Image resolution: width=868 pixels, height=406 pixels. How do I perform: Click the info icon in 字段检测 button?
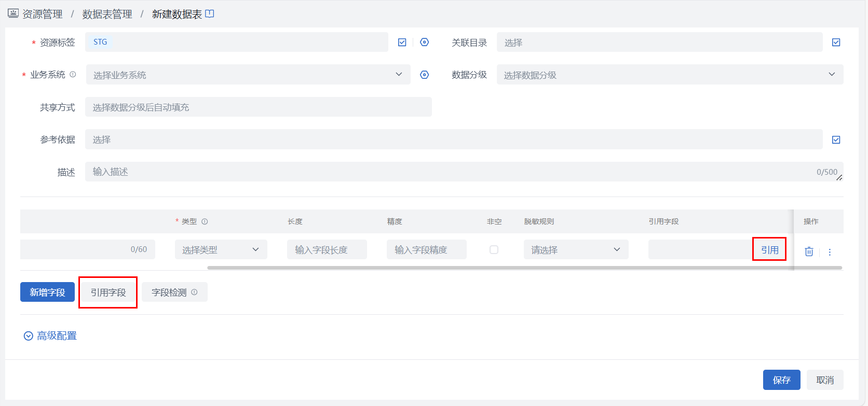click(x=194, y=292)
